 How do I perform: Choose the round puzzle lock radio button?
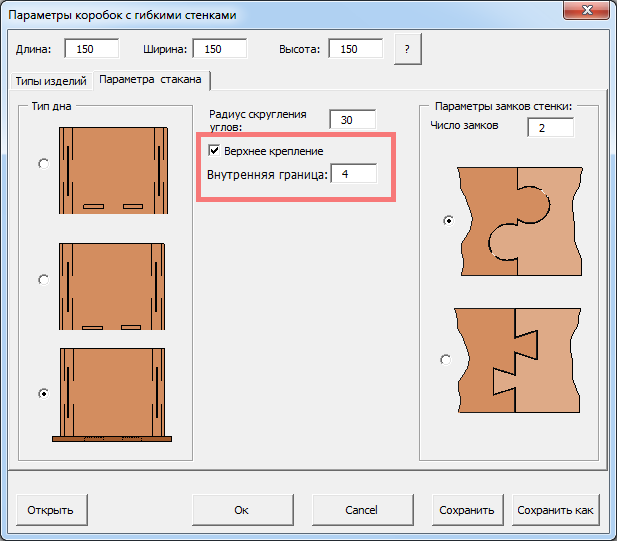(x=448, y=221)
